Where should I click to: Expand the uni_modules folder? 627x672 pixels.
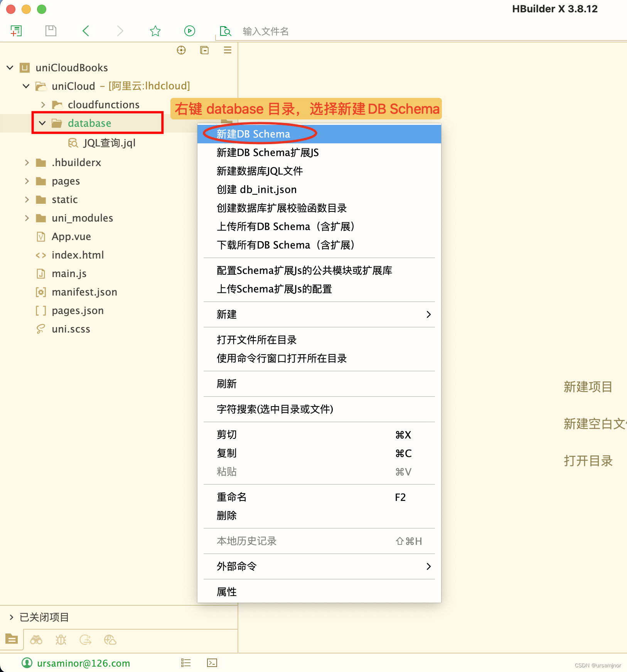pyautogui.click(x=27, y=218)
